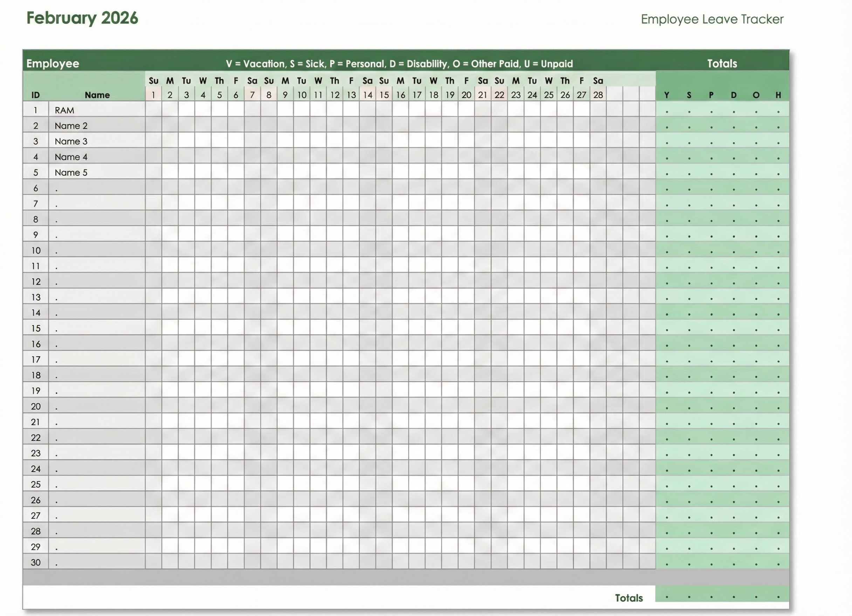Click the Name column header
This screenshot has width=852, height=616.
click(98, 95)
